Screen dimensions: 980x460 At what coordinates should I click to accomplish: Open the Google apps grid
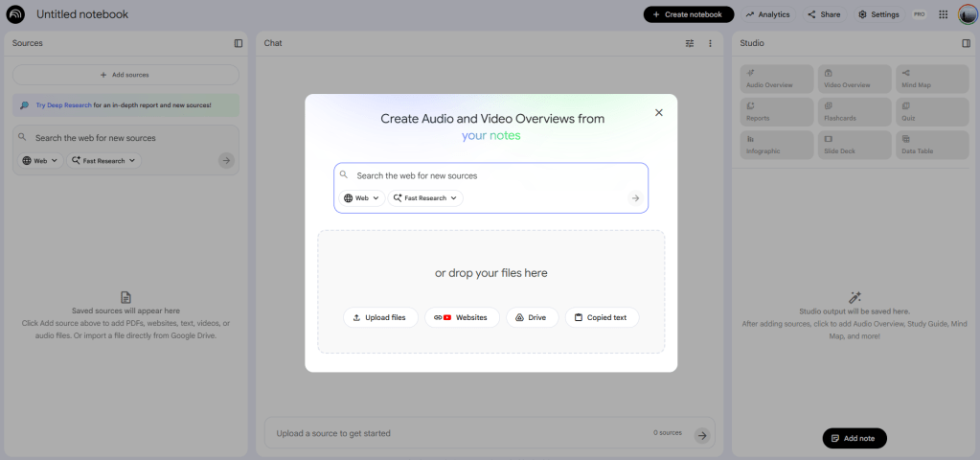(943, 14)
